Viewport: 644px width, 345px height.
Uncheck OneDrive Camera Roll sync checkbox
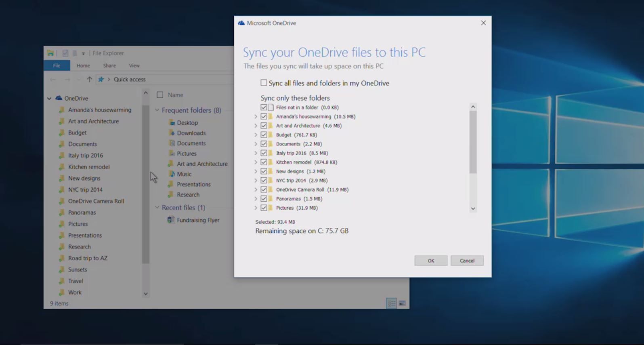pyautogui.click(x=264, y=189)
